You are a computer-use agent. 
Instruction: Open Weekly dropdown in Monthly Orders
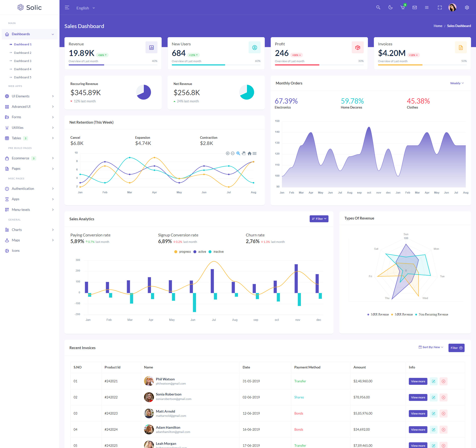(x=457, y=83)
